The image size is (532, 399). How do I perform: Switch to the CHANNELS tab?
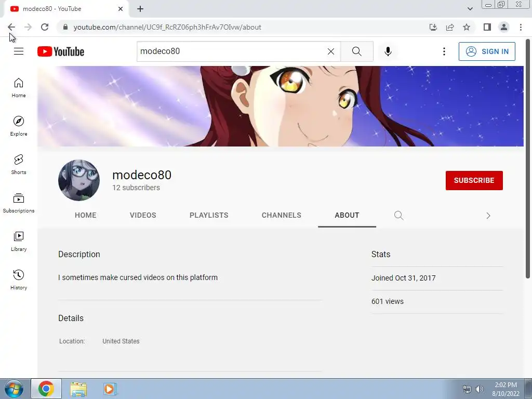click(x=281, y=216)
